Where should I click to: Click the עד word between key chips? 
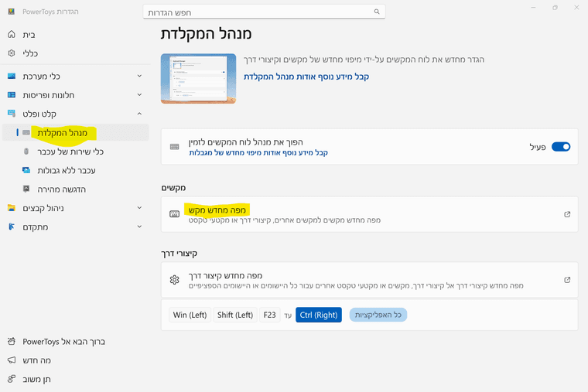pos(288,315)
